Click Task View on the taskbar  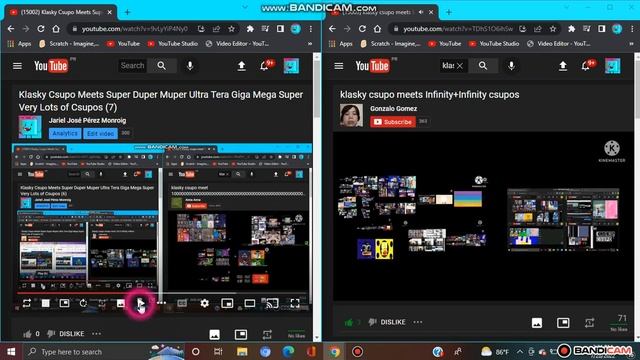click(218, 351)
